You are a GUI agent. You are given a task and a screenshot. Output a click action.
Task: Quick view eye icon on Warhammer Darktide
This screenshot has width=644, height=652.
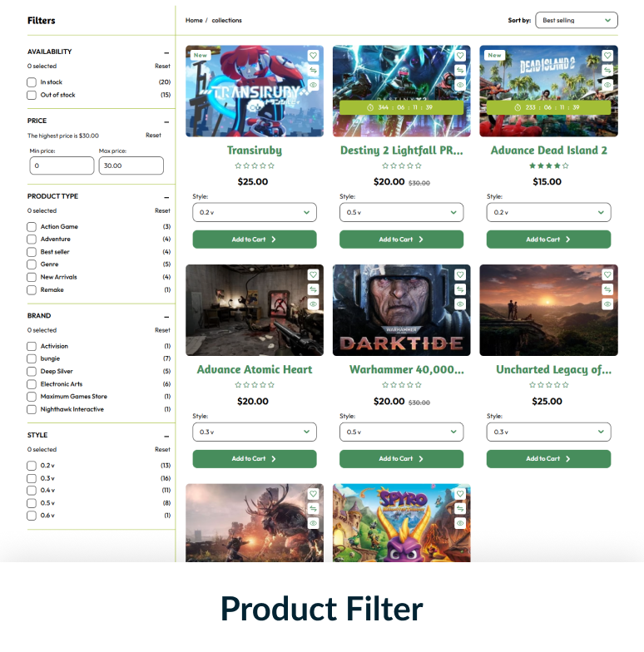[x=460, y=304]
